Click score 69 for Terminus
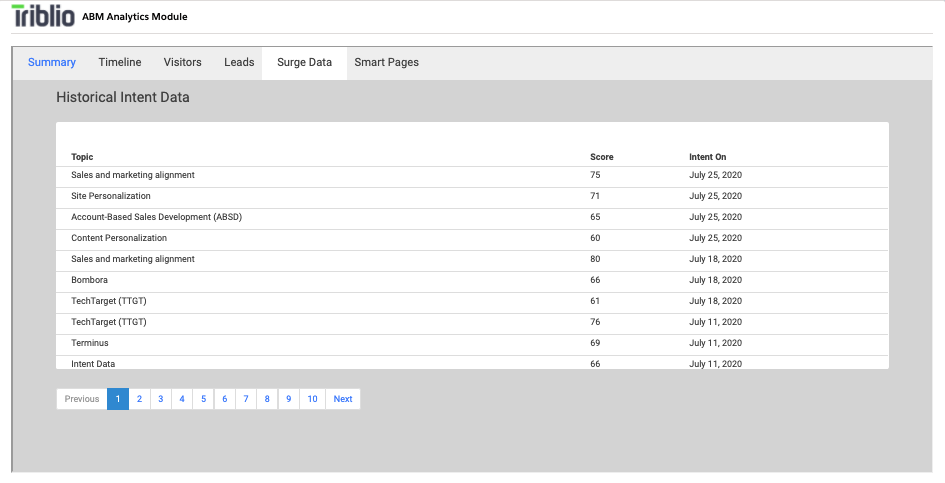The image size is (945, 483). click(595, 343)
